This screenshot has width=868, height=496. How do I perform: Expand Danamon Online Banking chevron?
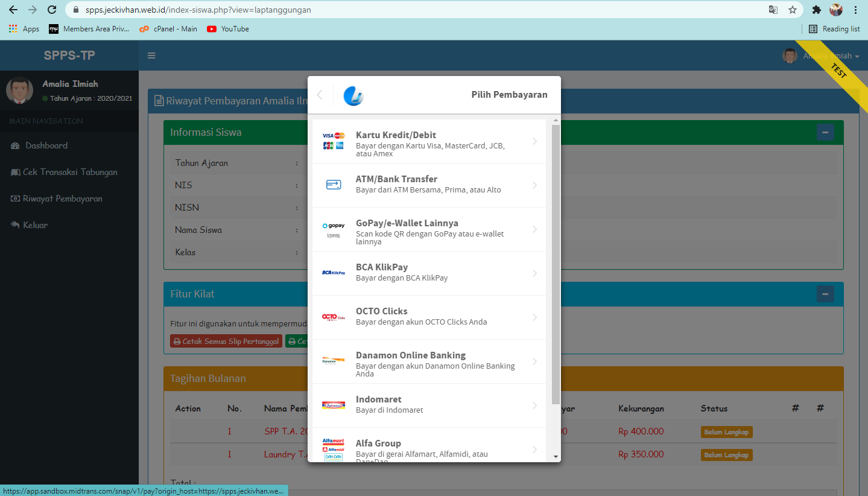coord(534,361)
